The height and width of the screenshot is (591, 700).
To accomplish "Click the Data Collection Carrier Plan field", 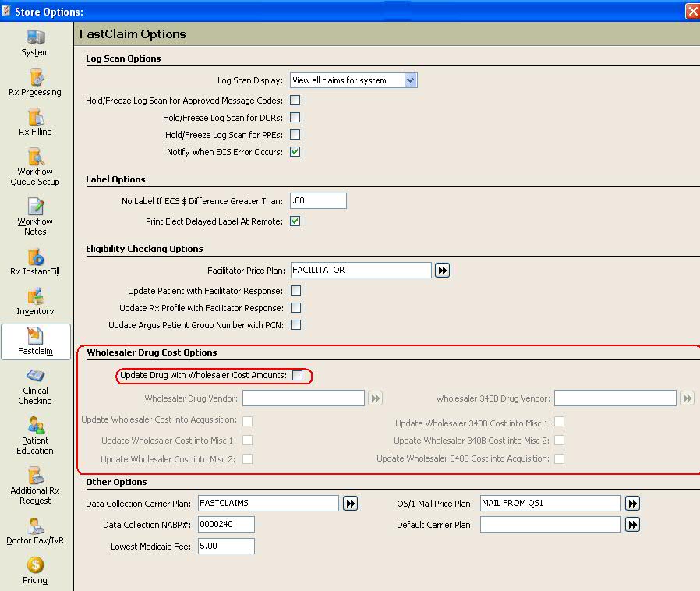I will 268,503.
